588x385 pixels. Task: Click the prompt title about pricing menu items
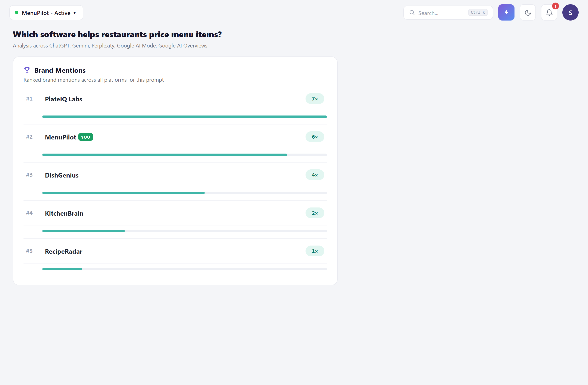click(x=117, y=34)
